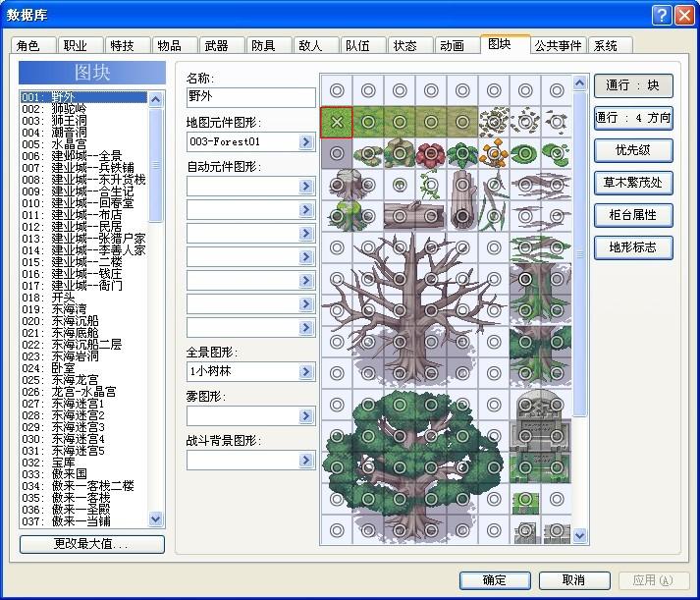Open the 战斗背景图形 picker arrow

(x=306, y=461)
